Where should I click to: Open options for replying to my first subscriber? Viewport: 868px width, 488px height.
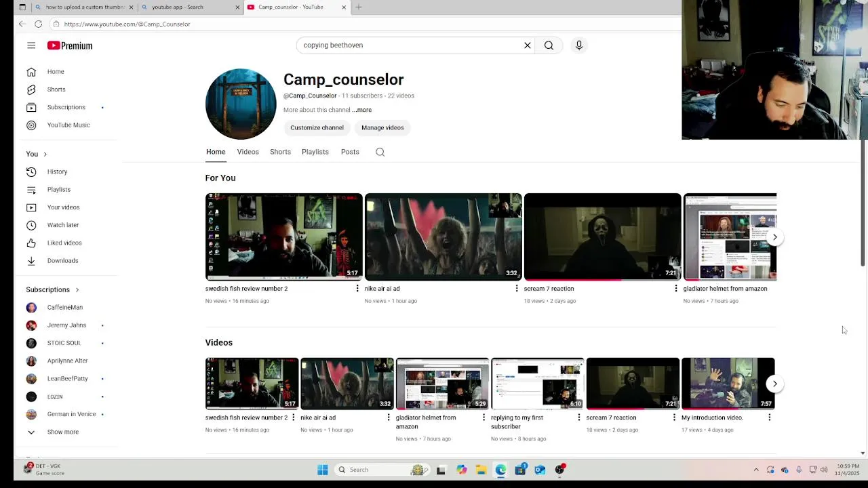click(x=578, y=418)
